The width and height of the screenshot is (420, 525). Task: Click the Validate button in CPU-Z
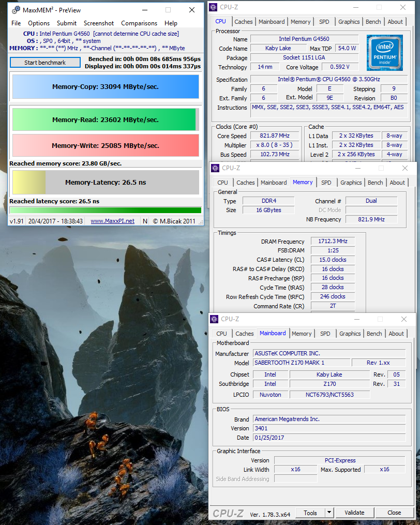[x=354, y=513]
